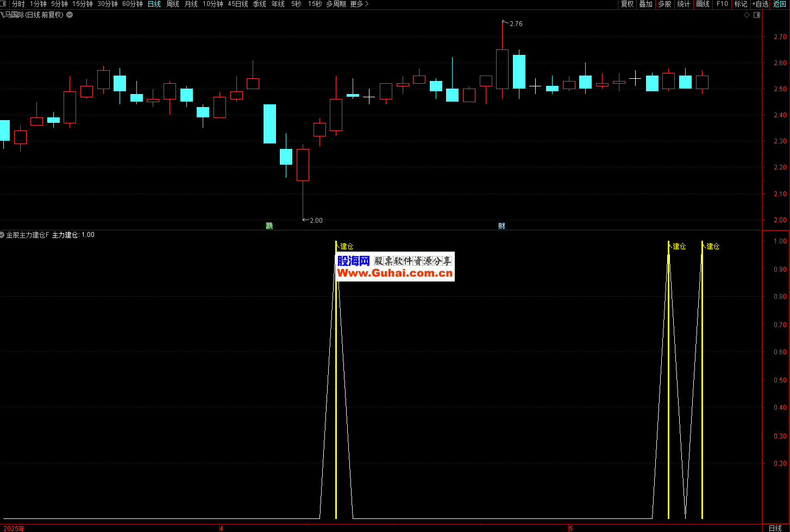Select the 5分钟 period tab
790x532 pixels.
(x=59, y=4)
